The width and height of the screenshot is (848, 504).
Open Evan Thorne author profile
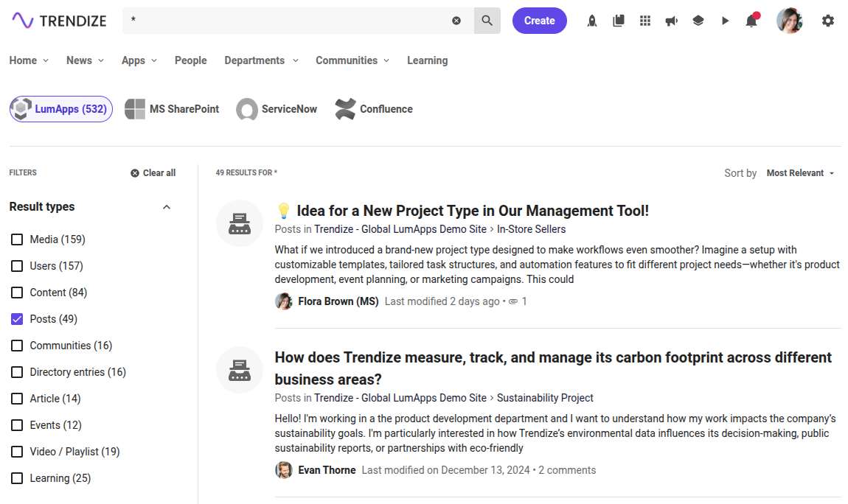click(327, 470)
